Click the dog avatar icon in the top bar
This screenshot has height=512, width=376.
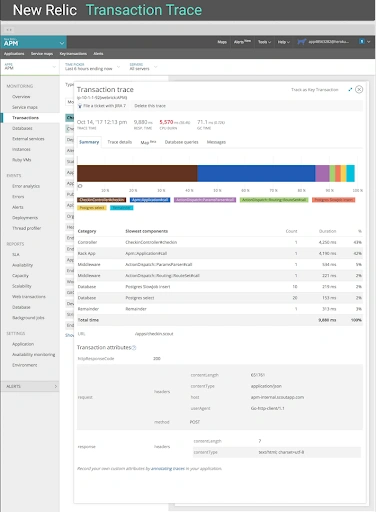point(301,42)
